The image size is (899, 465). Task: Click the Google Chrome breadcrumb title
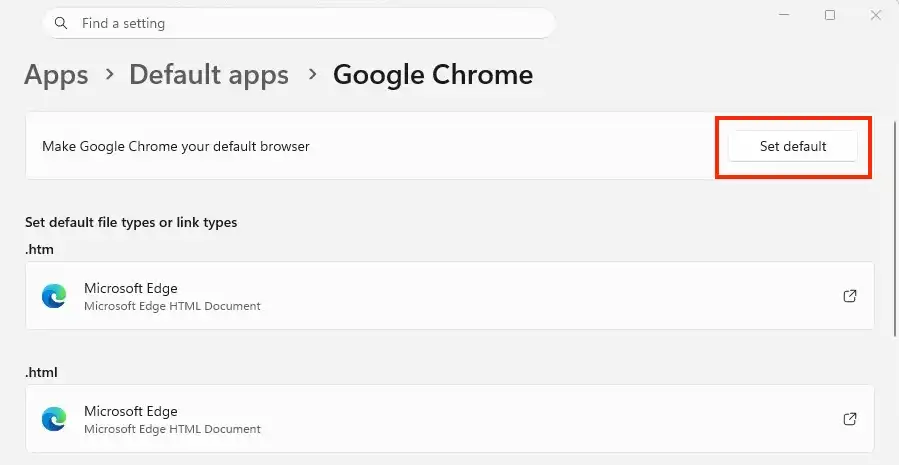[x=433, y=75]
